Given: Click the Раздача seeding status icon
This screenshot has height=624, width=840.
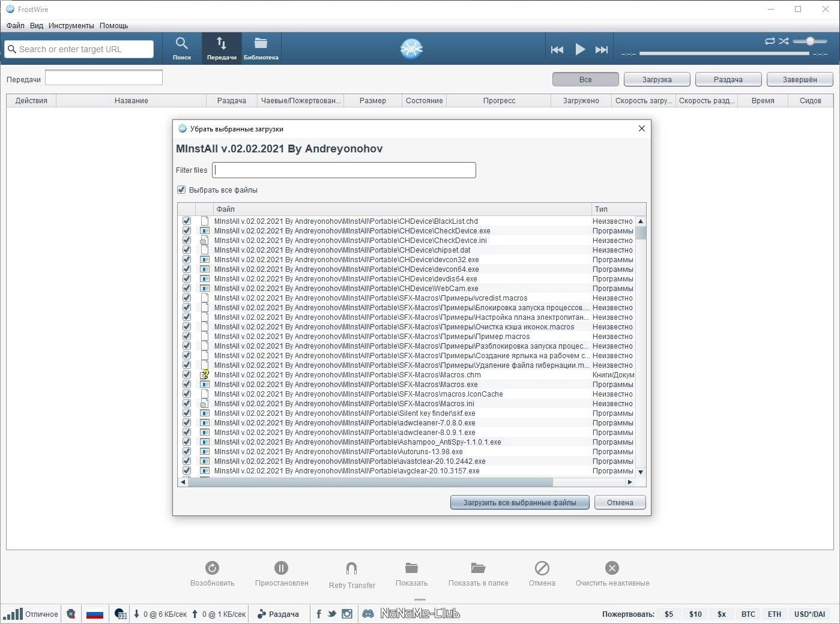Looking at the screenshot, I should point(262,614).
